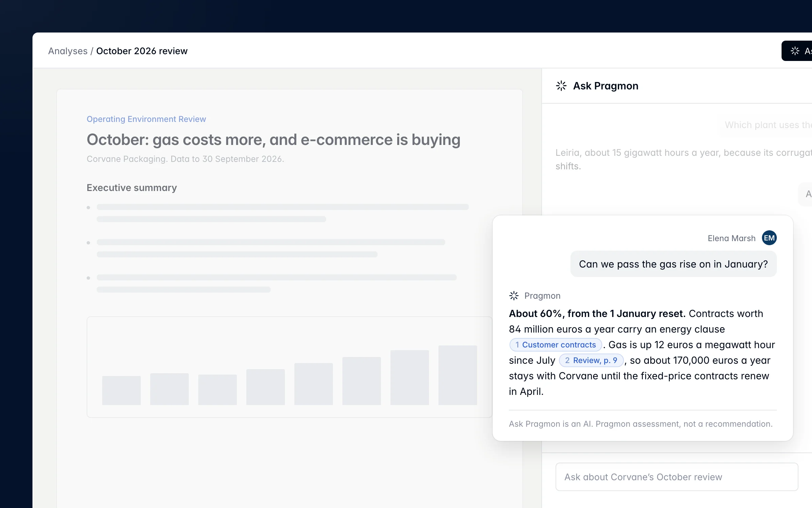Image resolution: width=812 pixels, height=508 pixels.
Task: Click the Executive summary heading
Action: click(132, 188)
